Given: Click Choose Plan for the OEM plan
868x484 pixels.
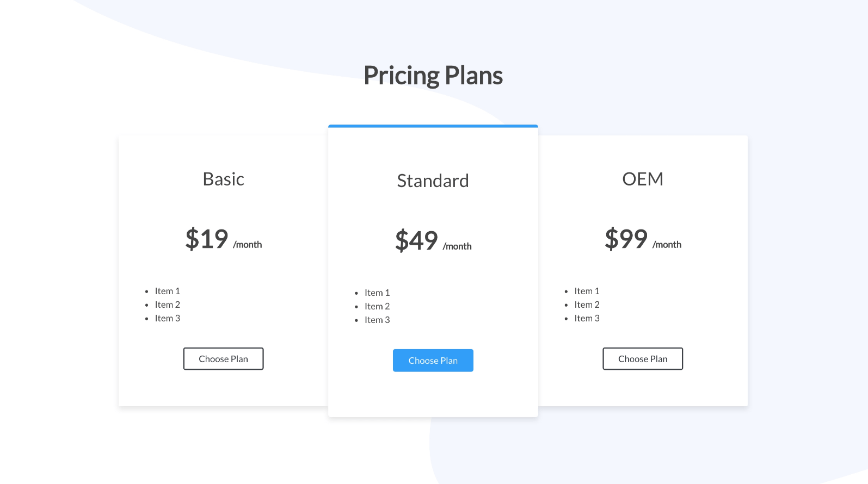Looking at the screenshot, I should [x=642, y=358].
